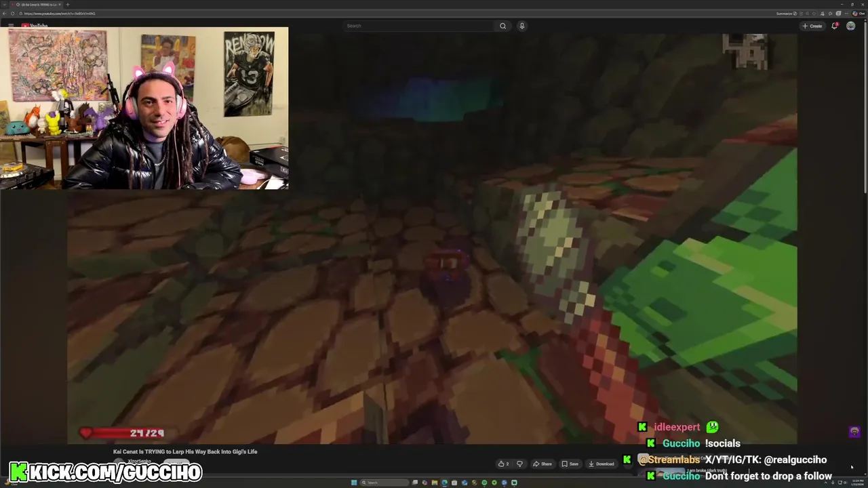Focus the YouTube search box
The height and width of the screenshot is (488, 868).
point(419,26)
